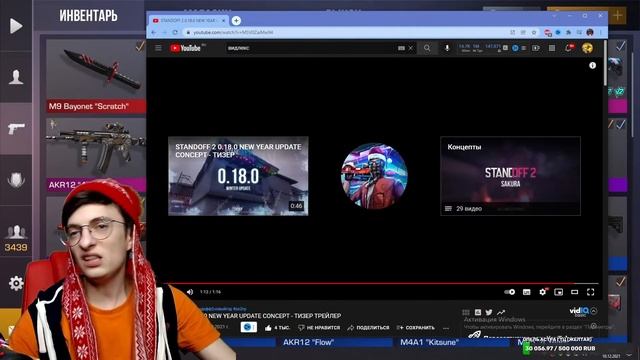640x360 pixels.
Task: Select the M9 Bayonet "Scratch" knife item
Action: click(x=96, y=76)
